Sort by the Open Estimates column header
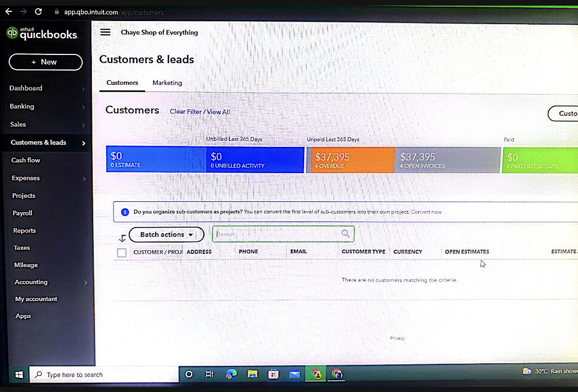Viewport: 578px width, 392px height. tap(467, 252)
